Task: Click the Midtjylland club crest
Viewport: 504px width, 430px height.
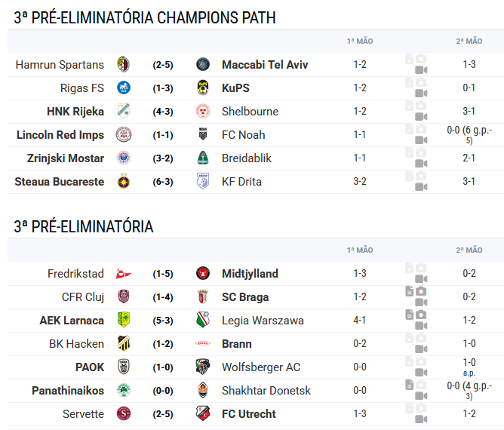Action: 203,274
